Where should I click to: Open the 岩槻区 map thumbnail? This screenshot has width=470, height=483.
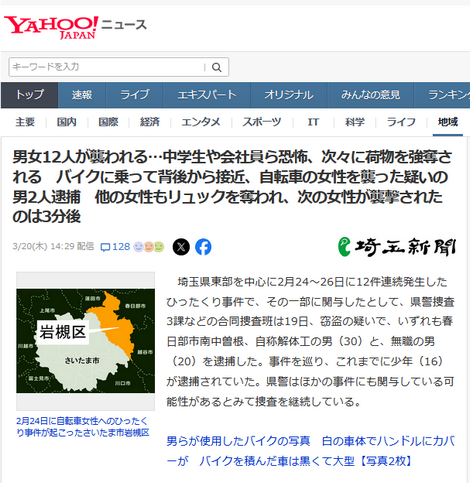(85, 341)
